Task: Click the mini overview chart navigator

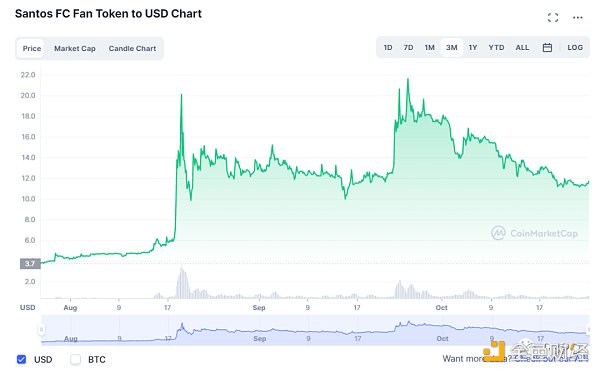Action: (x=315, y=330)
